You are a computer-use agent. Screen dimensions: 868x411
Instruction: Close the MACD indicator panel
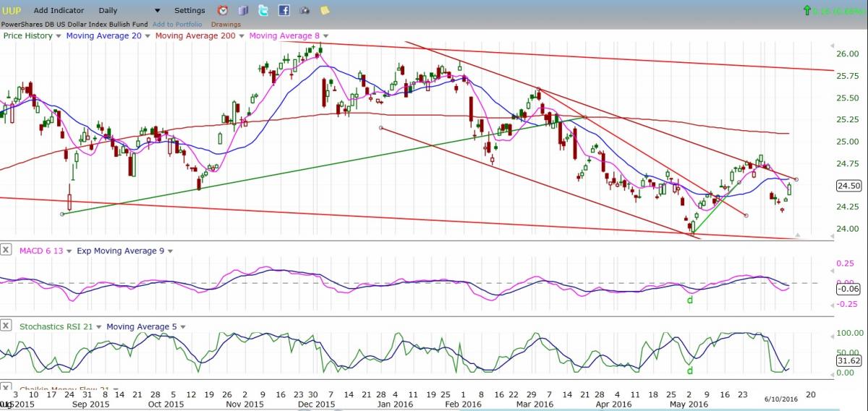click(6, 250)
